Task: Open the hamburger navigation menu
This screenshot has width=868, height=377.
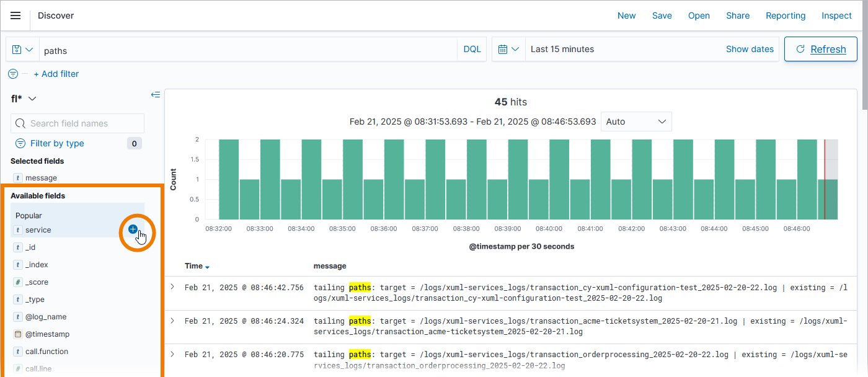Action: (x=15, y=16)
